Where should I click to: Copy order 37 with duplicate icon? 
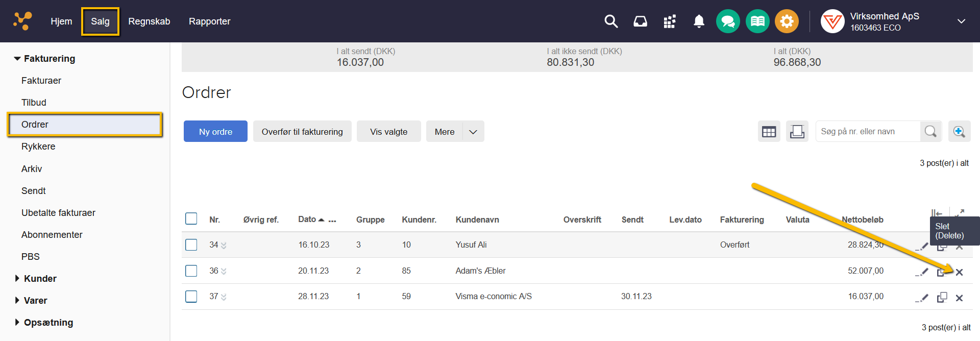(942, 298)
